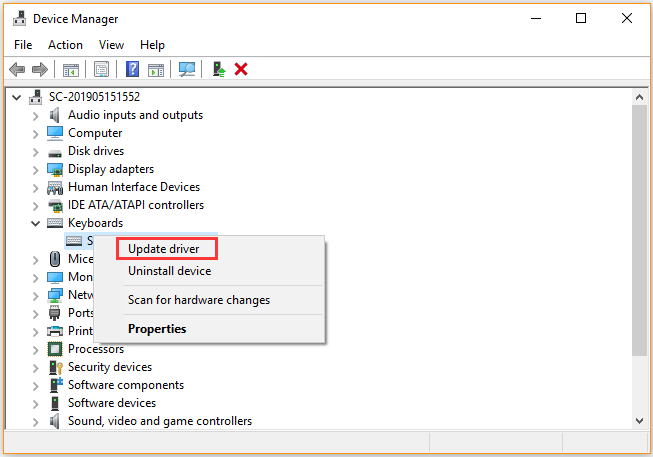
Task: Open the Action menu
Action: [65, 45]
